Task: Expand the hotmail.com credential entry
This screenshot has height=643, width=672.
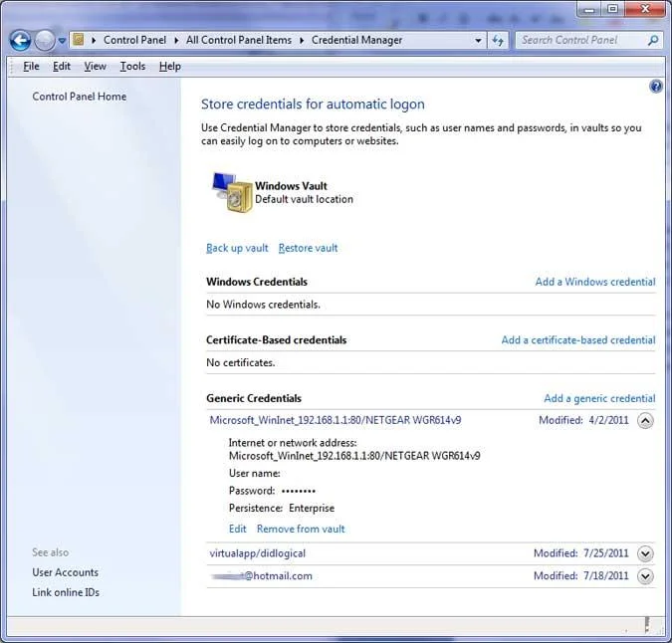Action: pyautogui.click(x=645, y=576)
